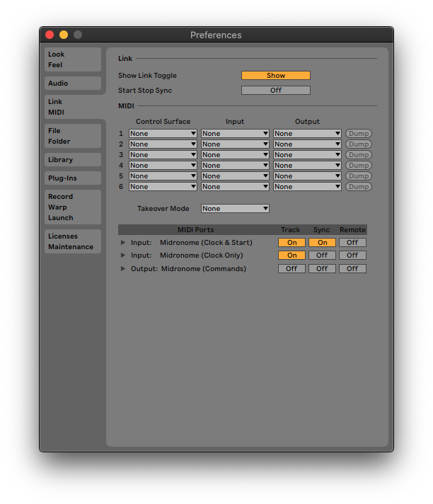Open the Takeover Mode dropdown
Screen dimensions: 433x504
point(235,209)
